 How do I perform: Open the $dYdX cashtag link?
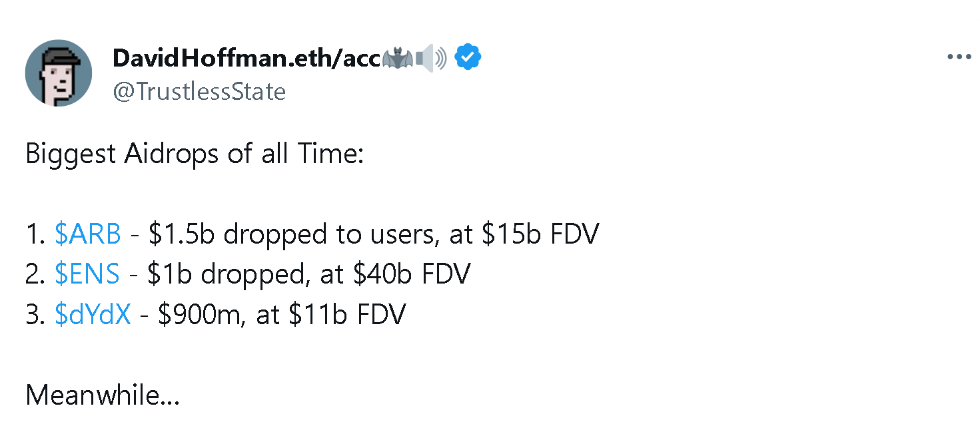click(93, 314)
